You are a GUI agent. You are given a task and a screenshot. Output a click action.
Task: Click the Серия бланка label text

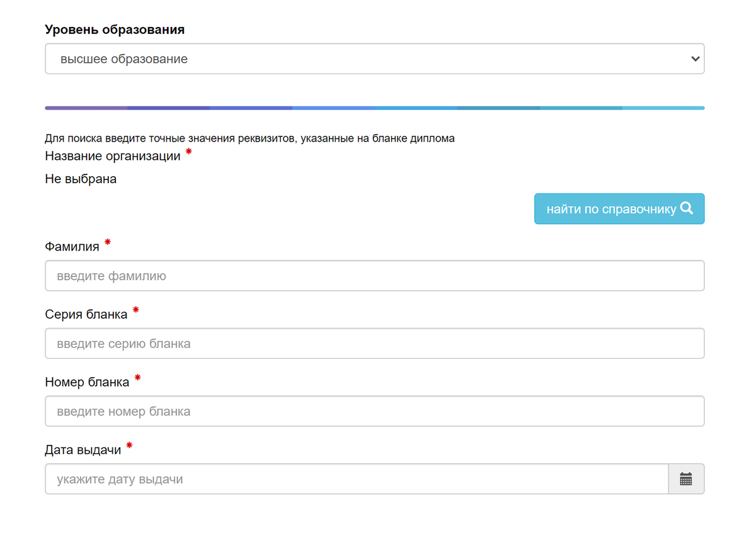(86, 314)
